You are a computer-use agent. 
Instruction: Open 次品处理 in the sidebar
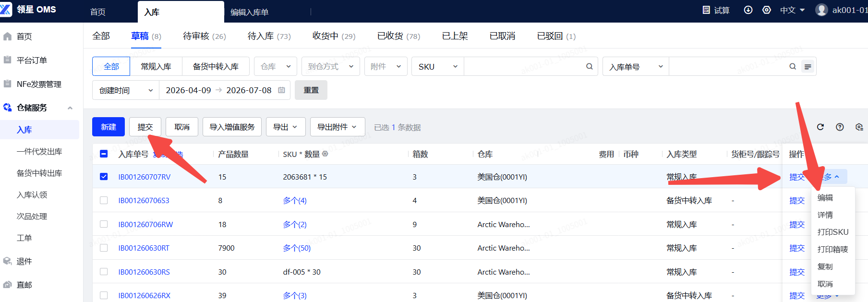coord(32,216)
